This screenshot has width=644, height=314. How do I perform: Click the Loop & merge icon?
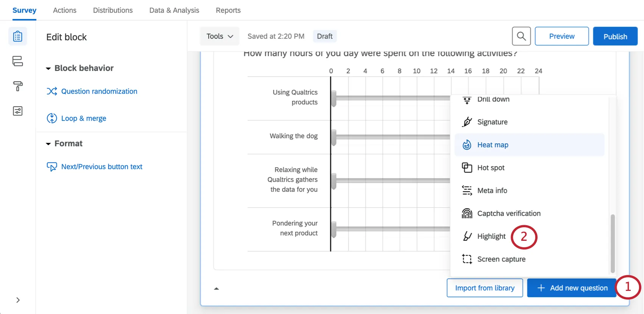[52, 118]
